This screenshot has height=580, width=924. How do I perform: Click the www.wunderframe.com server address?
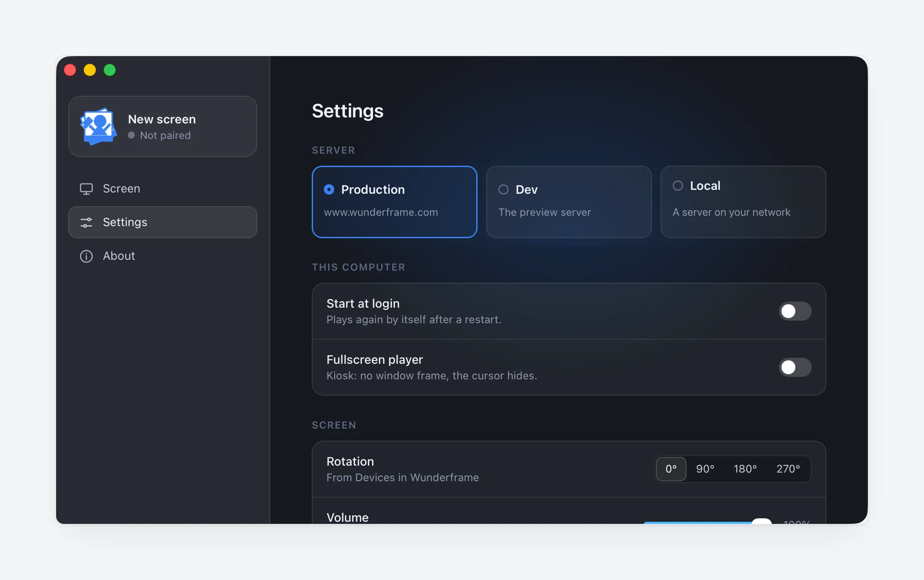(381, 212)
